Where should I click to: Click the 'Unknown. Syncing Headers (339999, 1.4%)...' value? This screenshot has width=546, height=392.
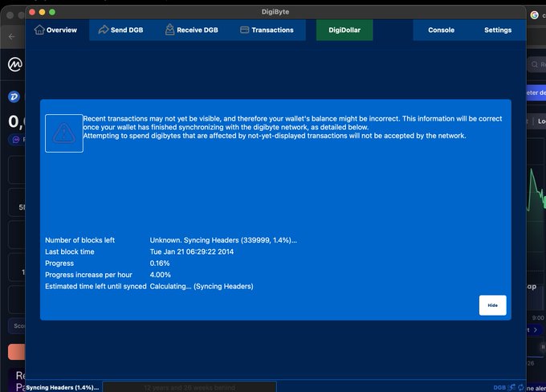coord(223,240)
